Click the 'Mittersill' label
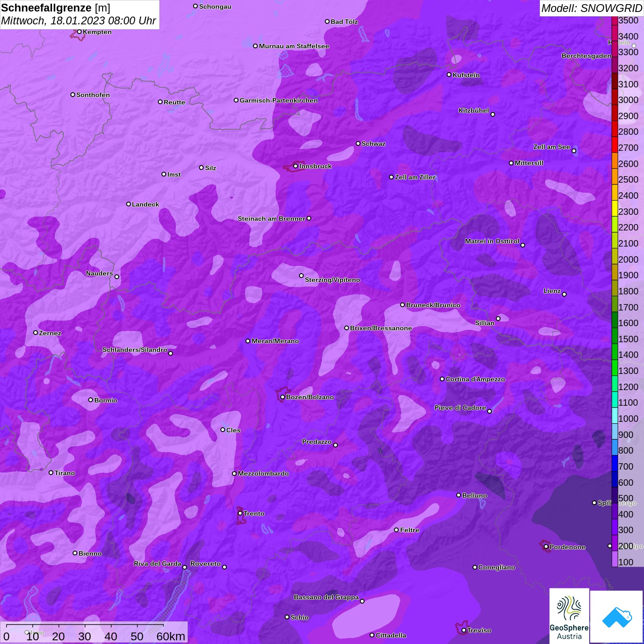This screenshot has width=644, height=644. click(x=529, y=163)
